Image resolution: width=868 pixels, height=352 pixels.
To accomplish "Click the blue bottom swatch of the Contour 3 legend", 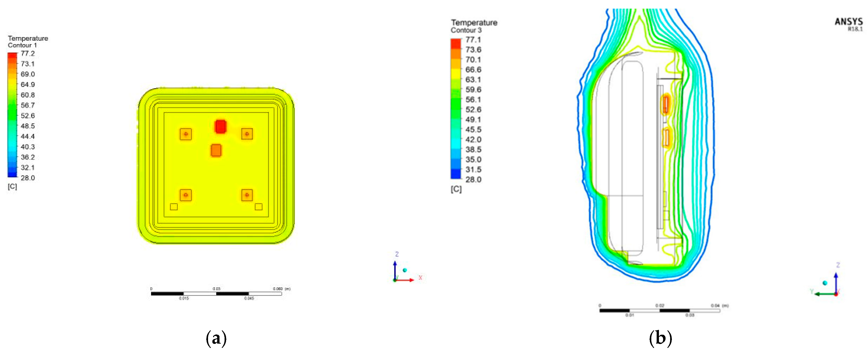I will (x=455, y=174).
